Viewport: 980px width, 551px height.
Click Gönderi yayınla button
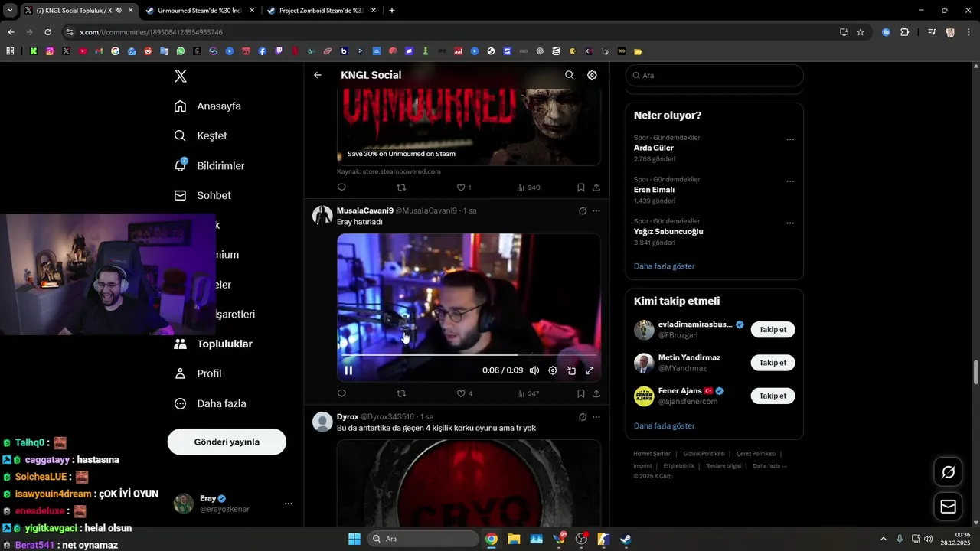(x=227, y=442)
